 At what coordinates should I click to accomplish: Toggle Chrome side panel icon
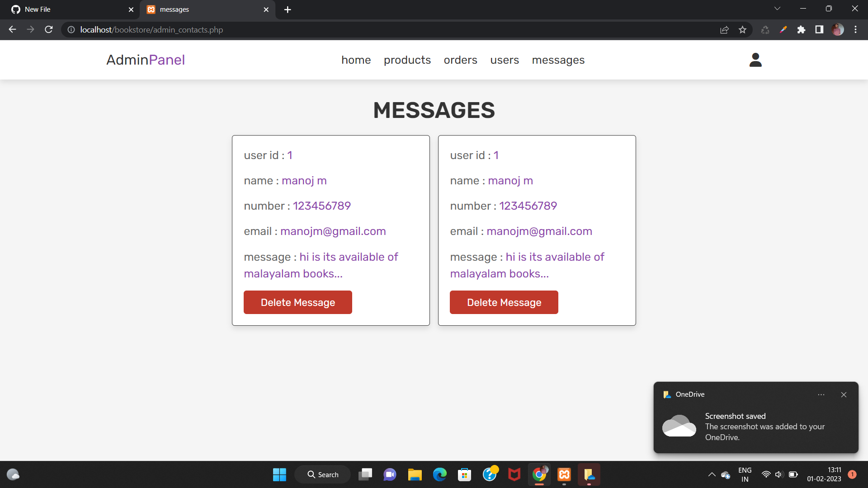pyautogui.click(x=819, y=30)
